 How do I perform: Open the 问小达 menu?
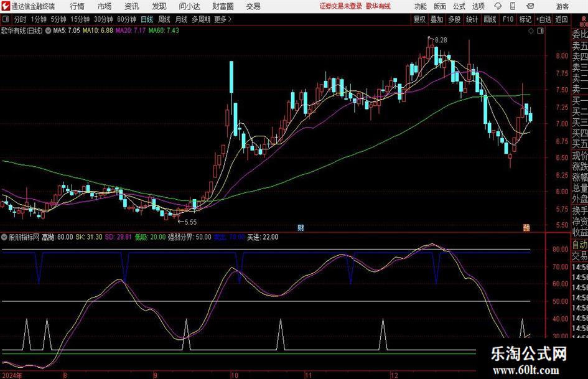189,6
